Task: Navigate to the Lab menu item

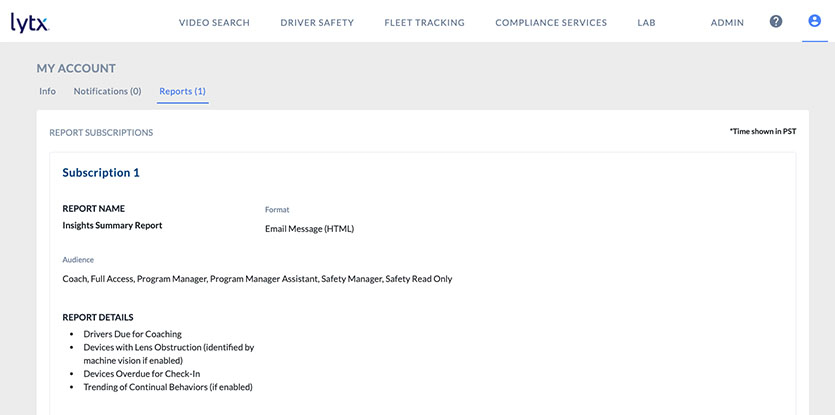Action: coord(646,23)
